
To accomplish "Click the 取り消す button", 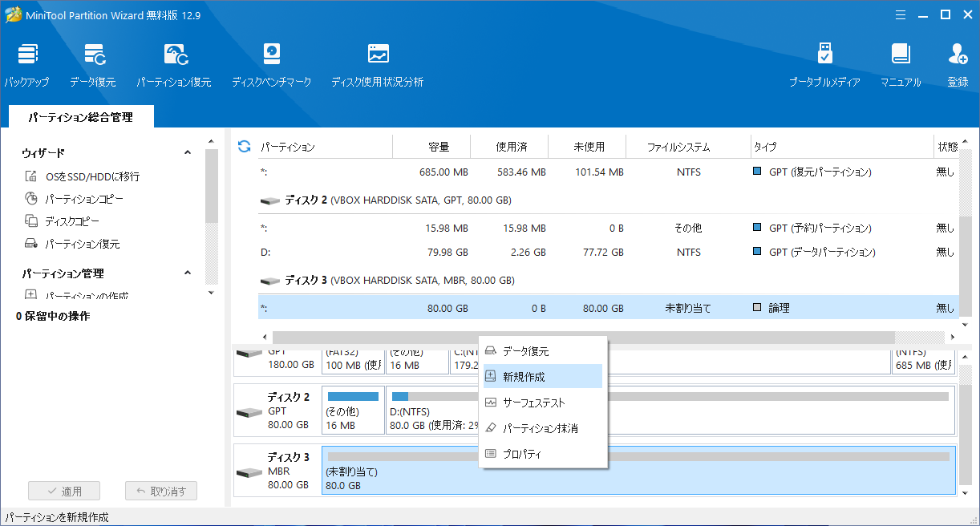I will pos(160,490).
